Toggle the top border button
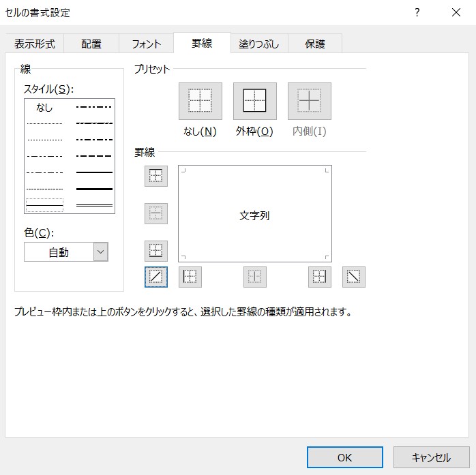This screenshot has height=475, width=476. pos(156,176)
